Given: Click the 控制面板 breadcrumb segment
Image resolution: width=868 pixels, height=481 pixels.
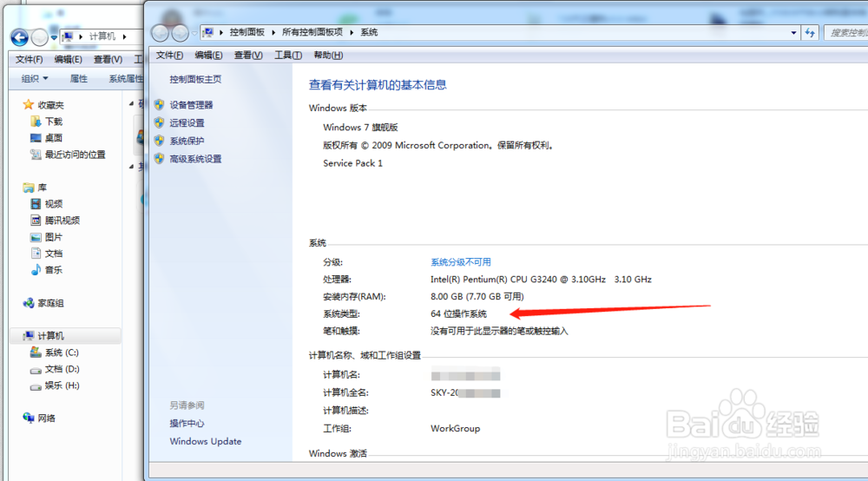Looking at the screenshot, I should [x=247, y=32].
